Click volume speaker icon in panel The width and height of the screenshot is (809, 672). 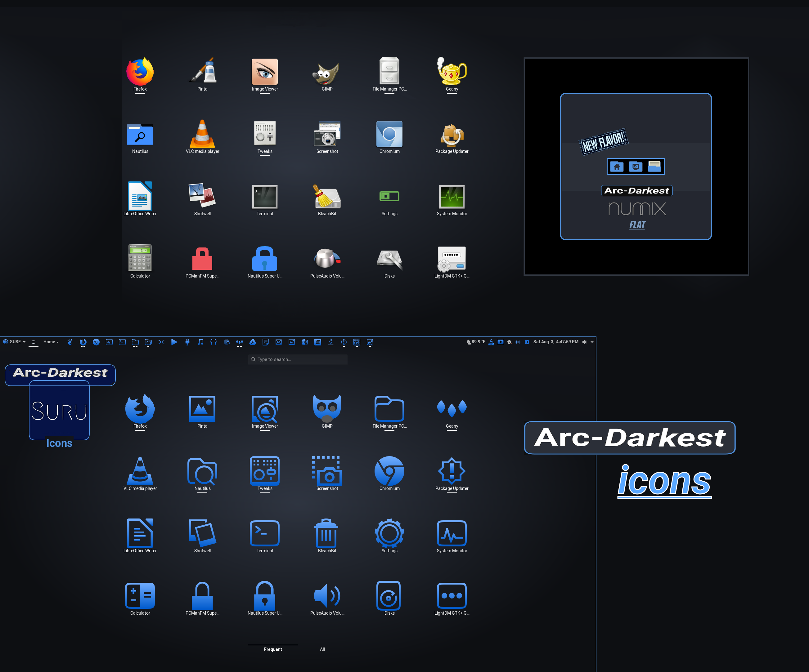click(584, 342)
